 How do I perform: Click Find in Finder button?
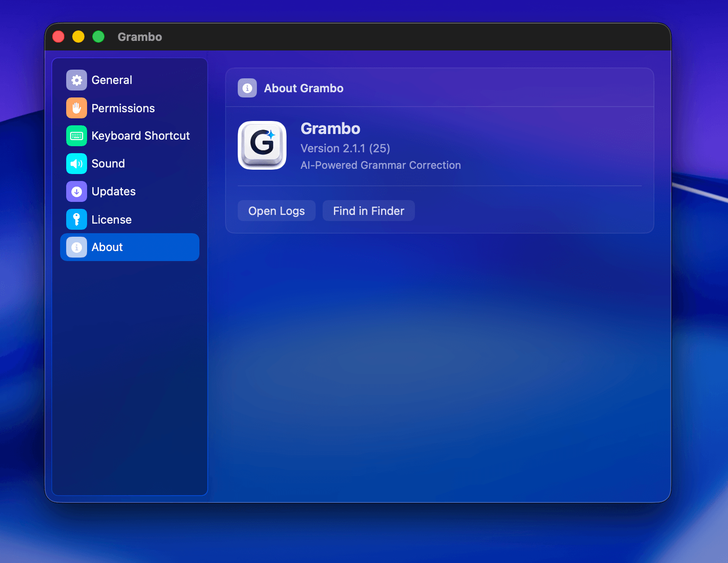click(369, 211)
